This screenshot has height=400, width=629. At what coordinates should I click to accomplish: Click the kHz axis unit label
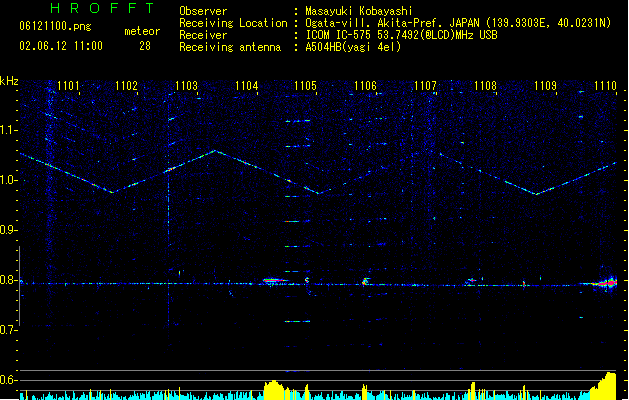(9, 81)
